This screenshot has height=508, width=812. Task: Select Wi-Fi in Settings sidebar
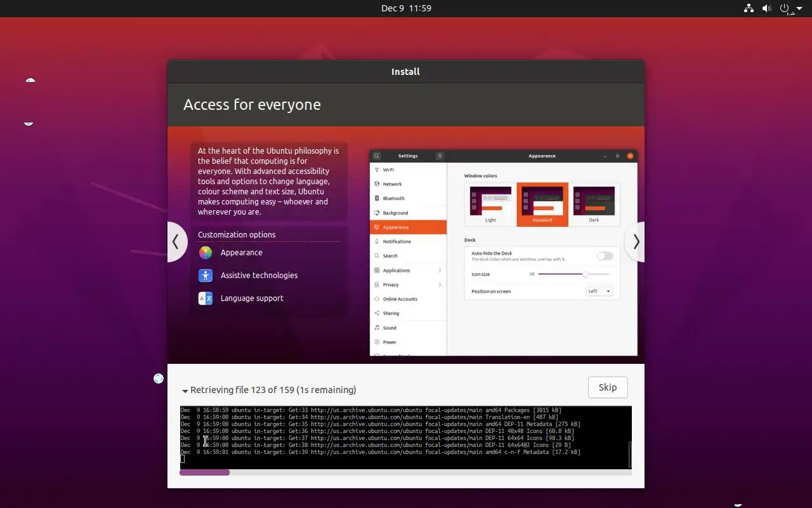click(408, 170)
